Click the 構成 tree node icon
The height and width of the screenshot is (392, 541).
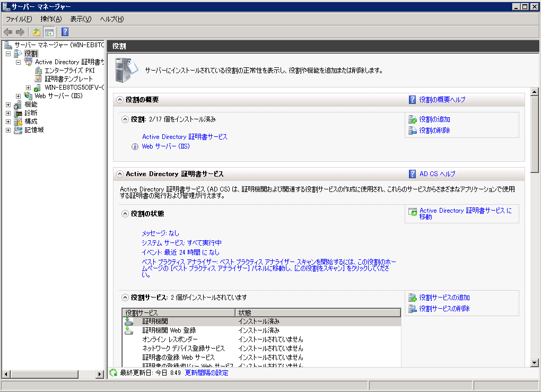(18, 121)
